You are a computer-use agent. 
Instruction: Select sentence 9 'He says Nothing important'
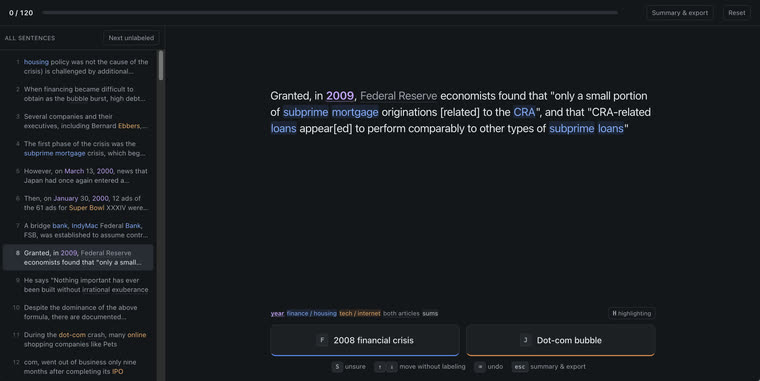tap(78, 285)
